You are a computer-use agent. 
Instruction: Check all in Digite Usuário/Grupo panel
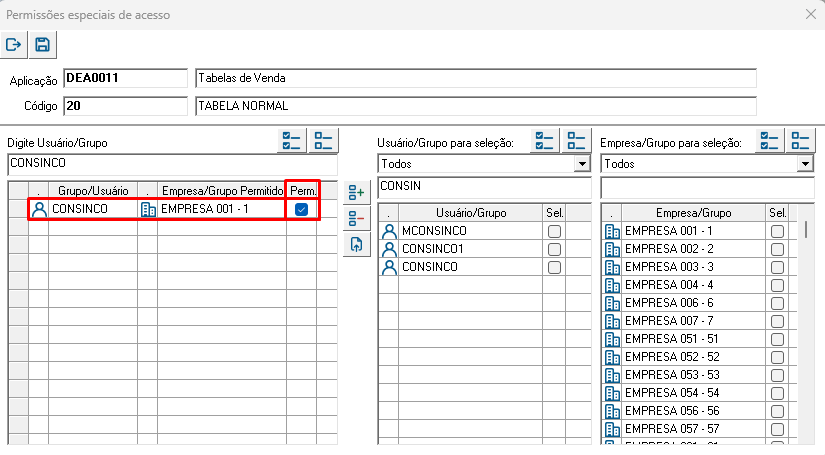pos(291,141)
